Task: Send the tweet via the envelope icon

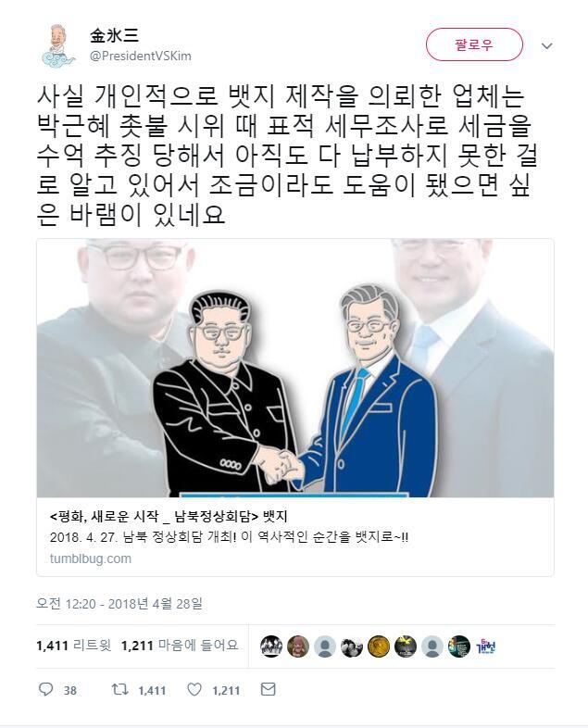Action: 269,689
